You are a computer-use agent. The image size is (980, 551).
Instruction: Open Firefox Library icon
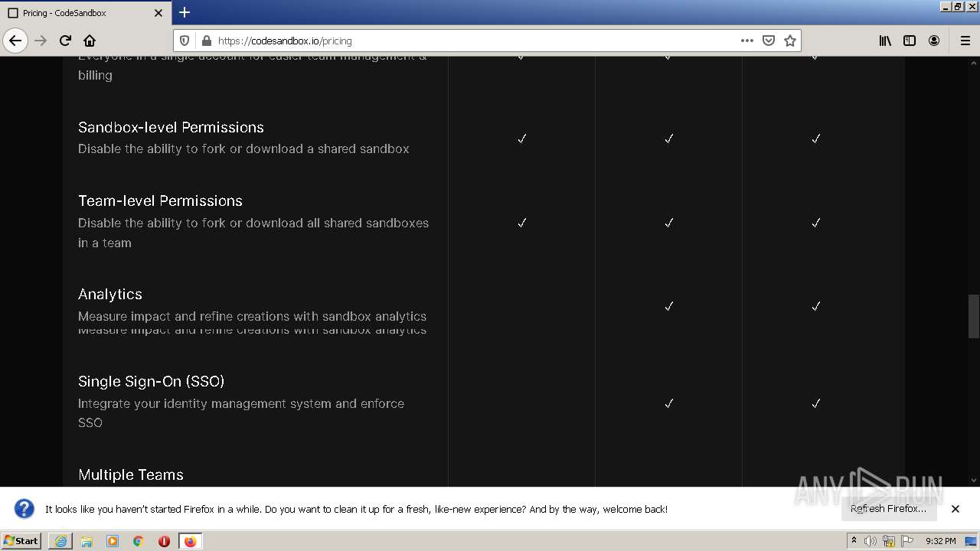(885, 41)
